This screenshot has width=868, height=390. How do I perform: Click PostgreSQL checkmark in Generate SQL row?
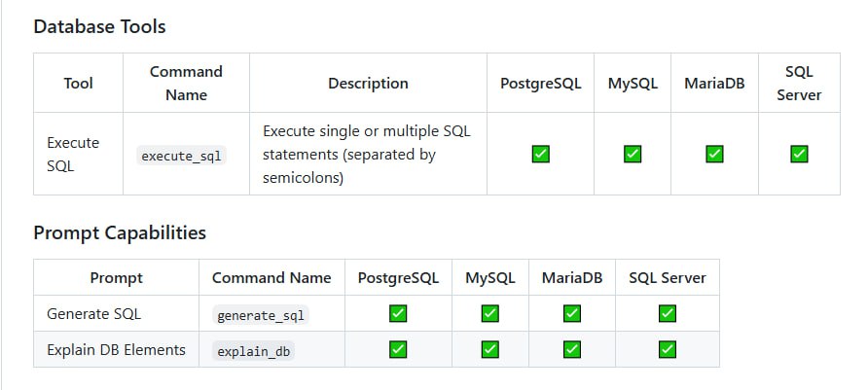(398, 314)
